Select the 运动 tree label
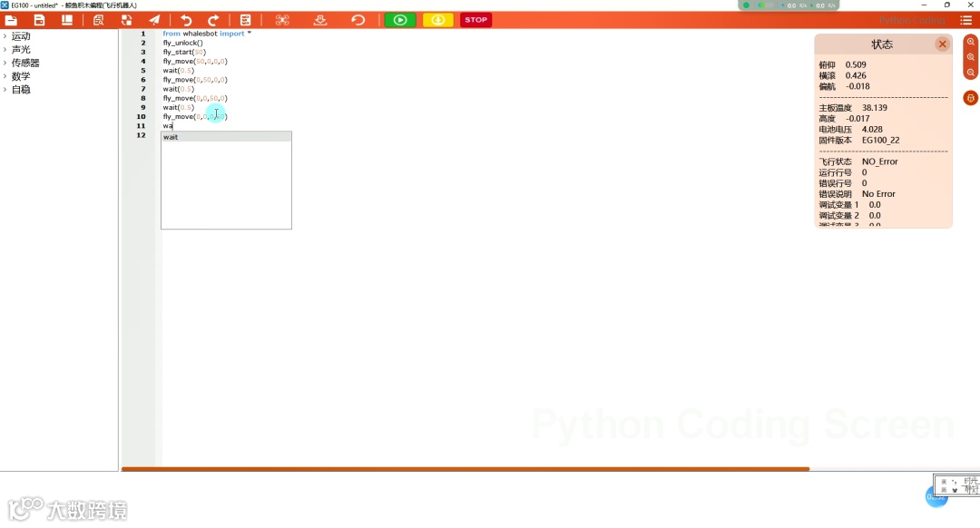This screenshot has height=528, width=980. point(21,36)
